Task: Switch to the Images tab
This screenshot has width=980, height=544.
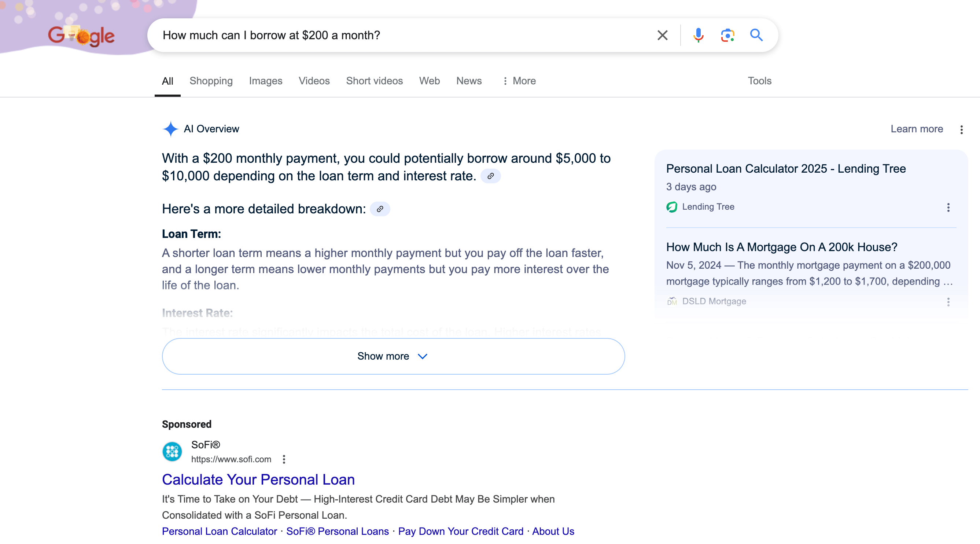Action: (265, 81)
